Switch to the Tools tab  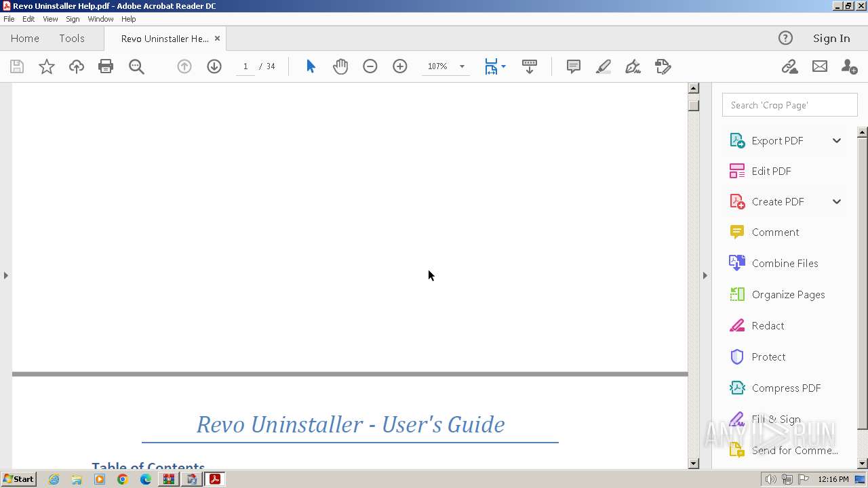72,39
